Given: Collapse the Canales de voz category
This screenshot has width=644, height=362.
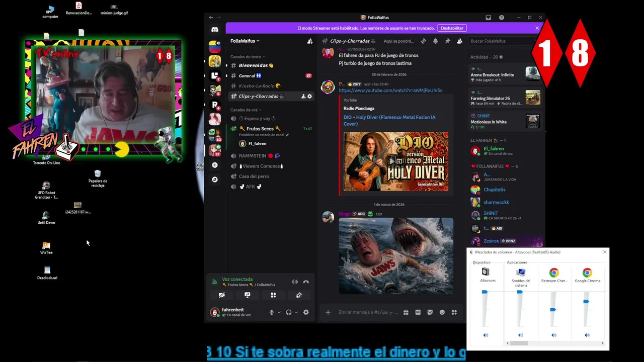Looking at the screenshot, I should (246, 110).
